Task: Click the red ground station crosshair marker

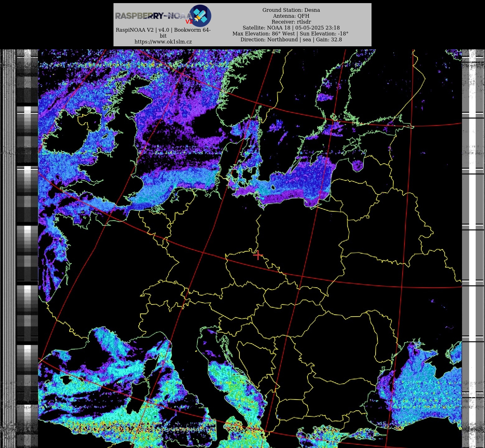Action: (x=258, y=255)
